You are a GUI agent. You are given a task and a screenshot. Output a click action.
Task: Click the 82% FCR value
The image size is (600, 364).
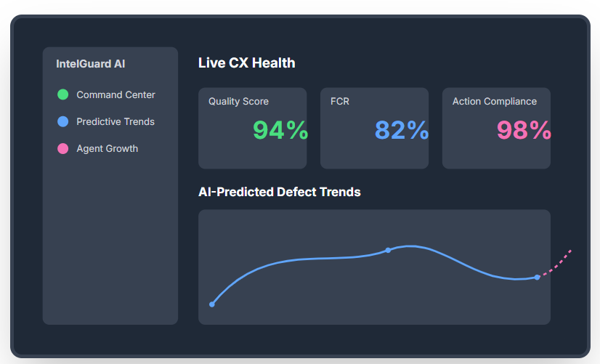coord(402,130)
